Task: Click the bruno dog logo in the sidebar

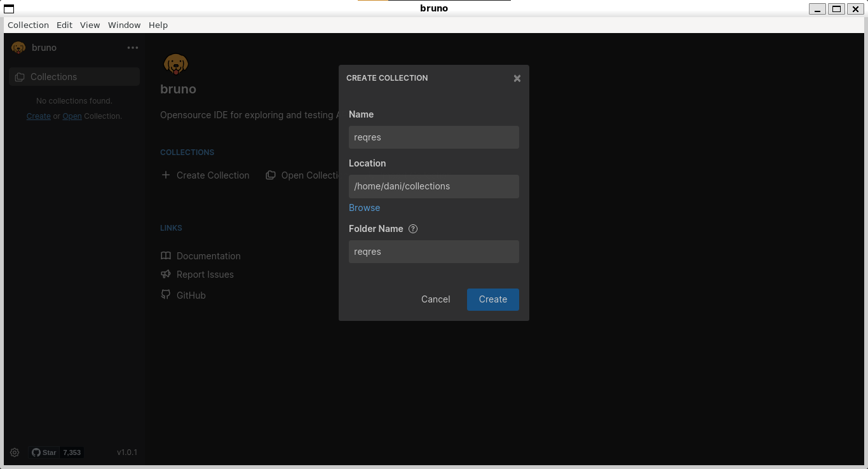Action: (18, 47)
